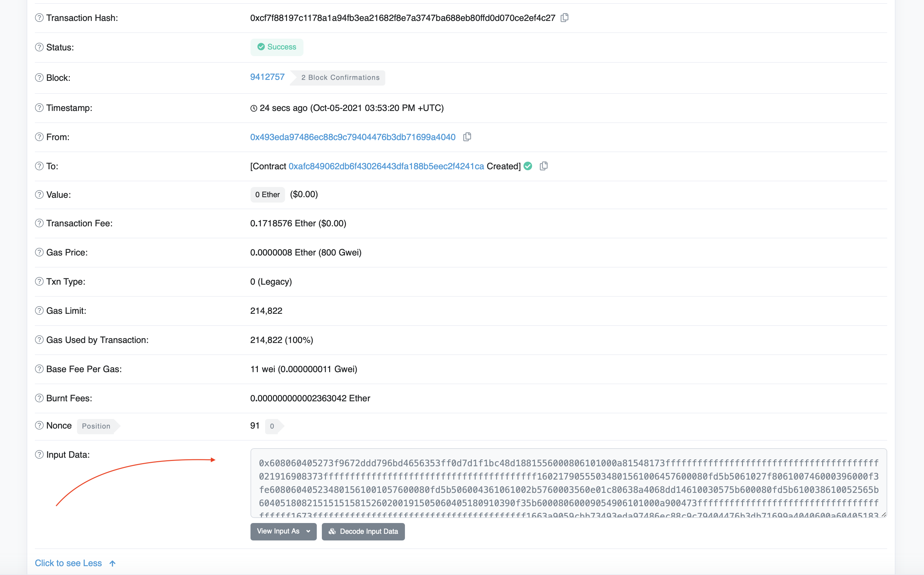Open the View Input As dropdown
Viewport: 924px width, 575px height.
click(283, 531)
